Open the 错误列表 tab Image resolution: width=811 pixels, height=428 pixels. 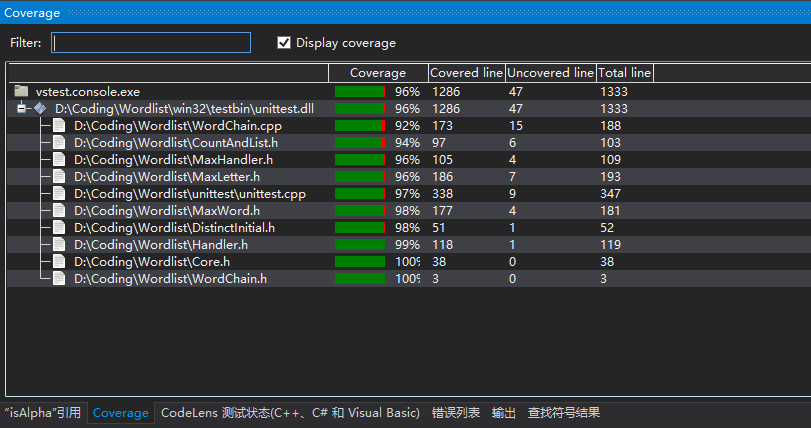point(456,413)
